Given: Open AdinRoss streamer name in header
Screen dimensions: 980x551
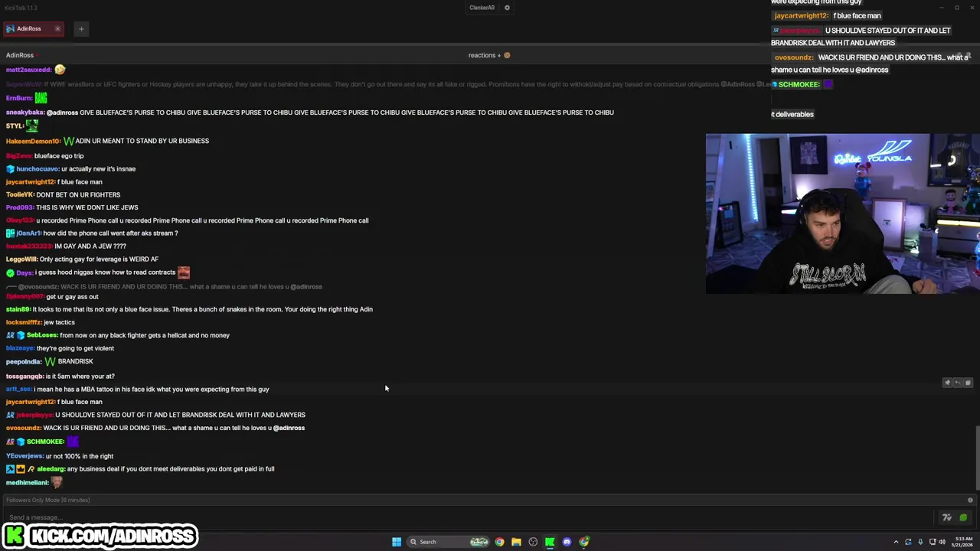Looking at the screenshot, I should tap(20, 55).
